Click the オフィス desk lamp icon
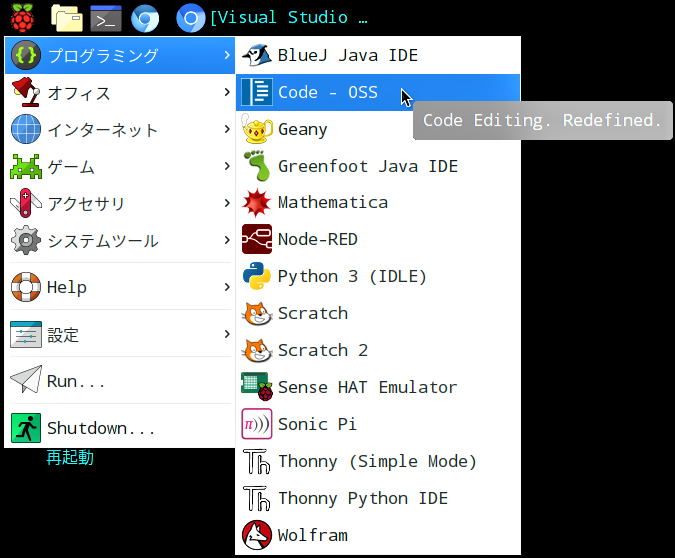Viewport: 675px width, 558px height. [26, 92]
